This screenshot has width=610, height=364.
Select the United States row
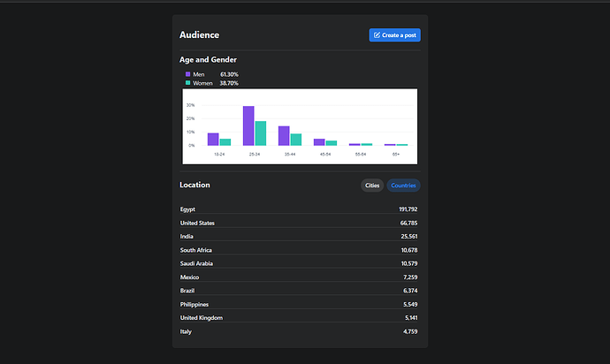[299, 223]
